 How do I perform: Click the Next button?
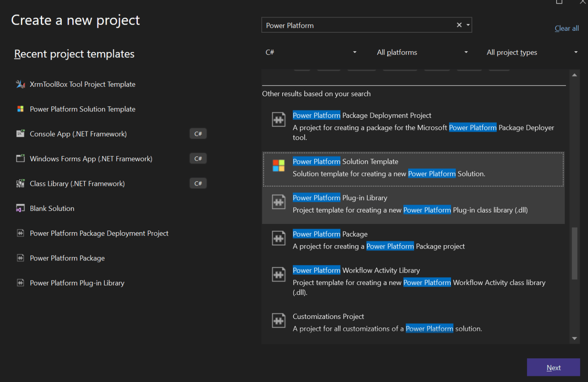pos(553,367)
